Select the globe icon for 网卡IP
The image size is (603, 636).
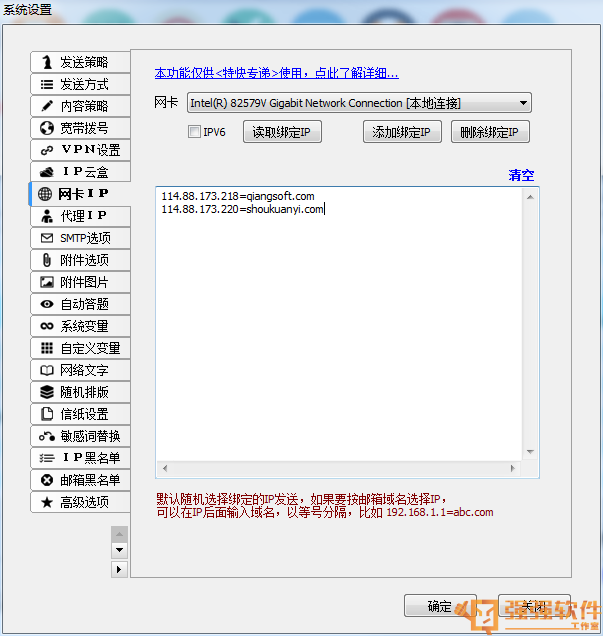click(45, 194)
